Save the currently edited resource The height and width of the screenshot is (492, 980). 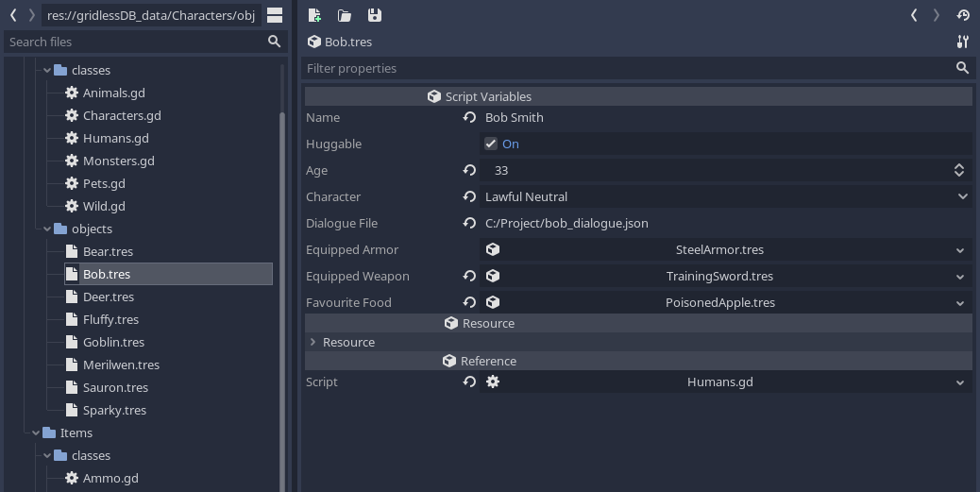coord(375,15)
